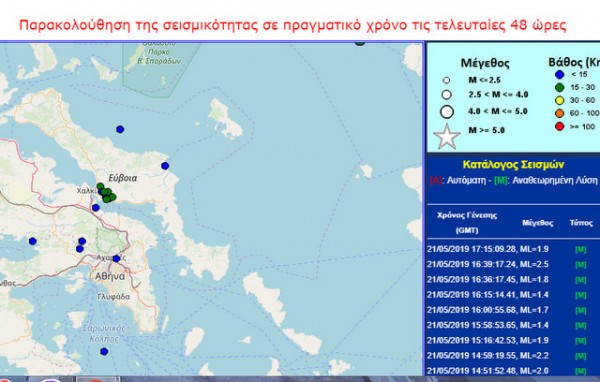Click the [M] type tag on the 14:59:19.55 row
Viewport: 600px width, 382px height.
click(x=580, y=356)
